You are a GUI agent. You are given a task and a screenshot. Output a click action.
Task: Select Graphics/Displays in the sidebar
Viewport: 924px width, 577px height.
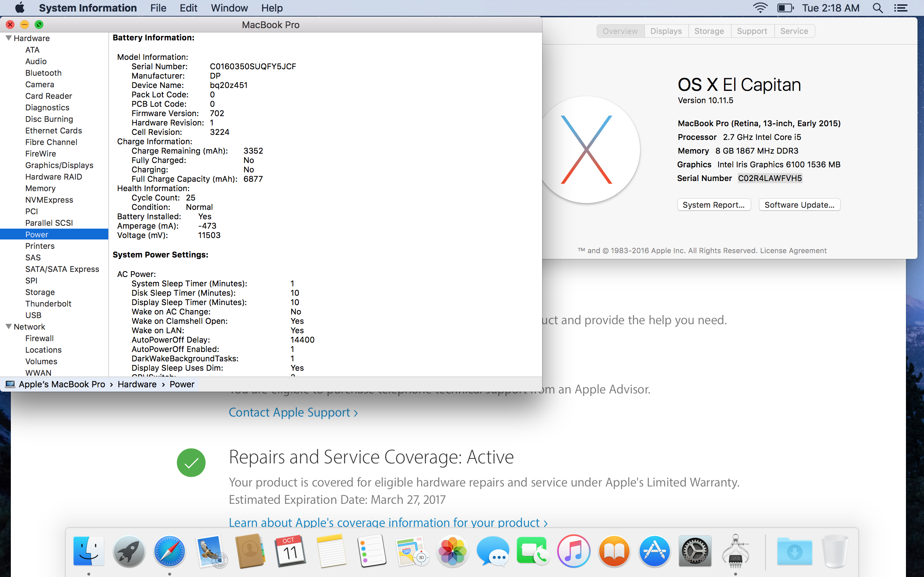(59, 165)
